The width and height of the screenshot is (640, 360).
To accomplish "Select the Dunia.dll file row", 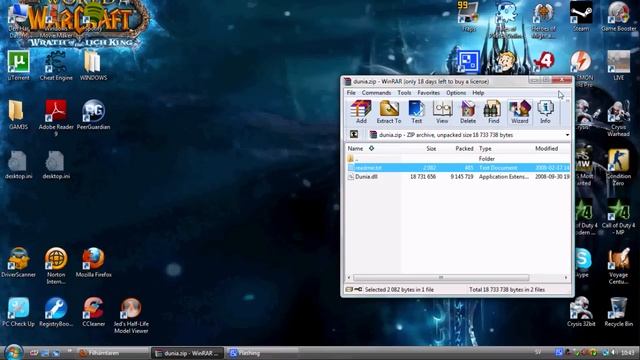I will point(458,177).
